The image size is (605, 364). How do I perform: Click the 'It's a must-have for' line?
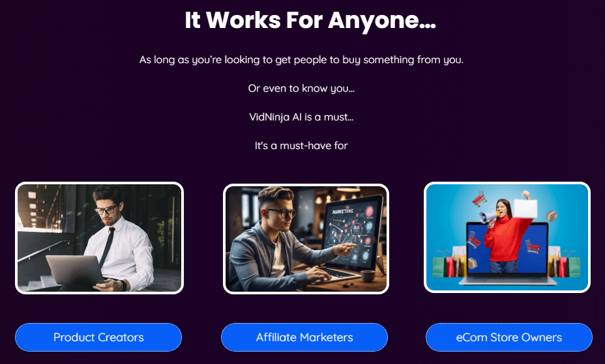[x=301, y=146]
